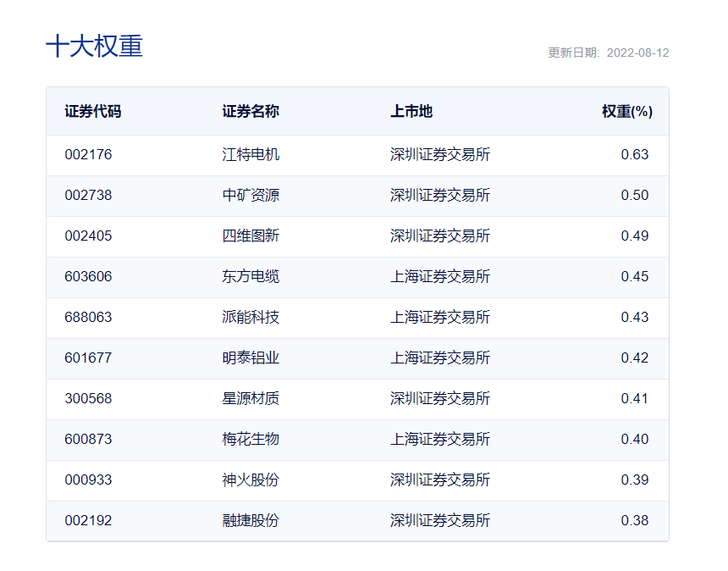
Task: Click stock code 603606
Action: pyautogui.click(x=88, y=277)
